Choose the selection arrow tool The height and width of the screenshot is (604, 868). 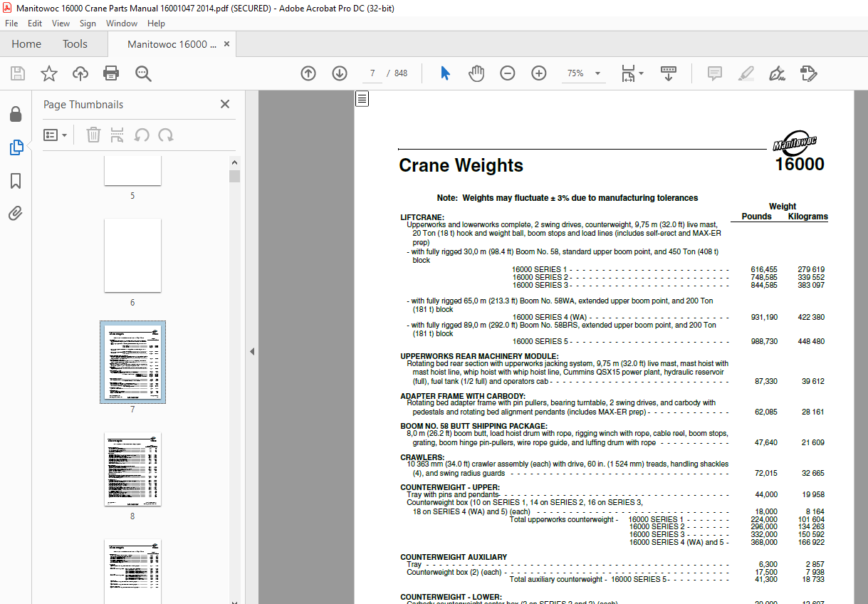[445, 73]
